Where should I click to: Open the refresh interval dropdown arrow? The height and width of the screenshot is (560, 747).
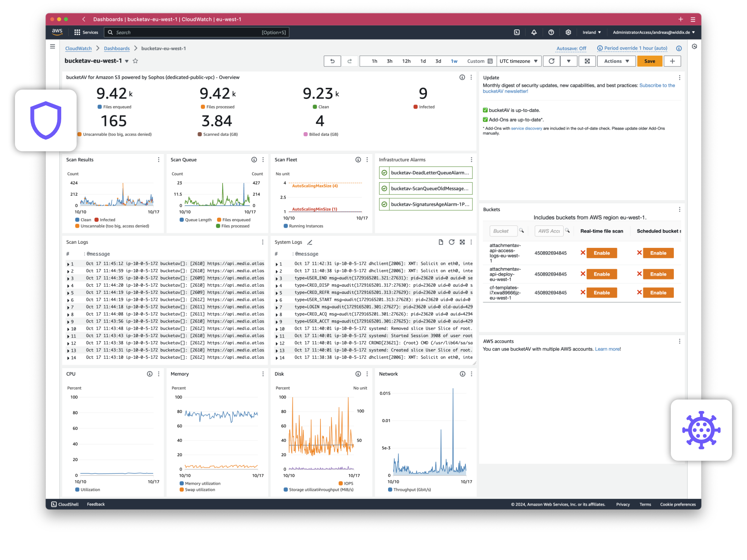tap(569, 61)
